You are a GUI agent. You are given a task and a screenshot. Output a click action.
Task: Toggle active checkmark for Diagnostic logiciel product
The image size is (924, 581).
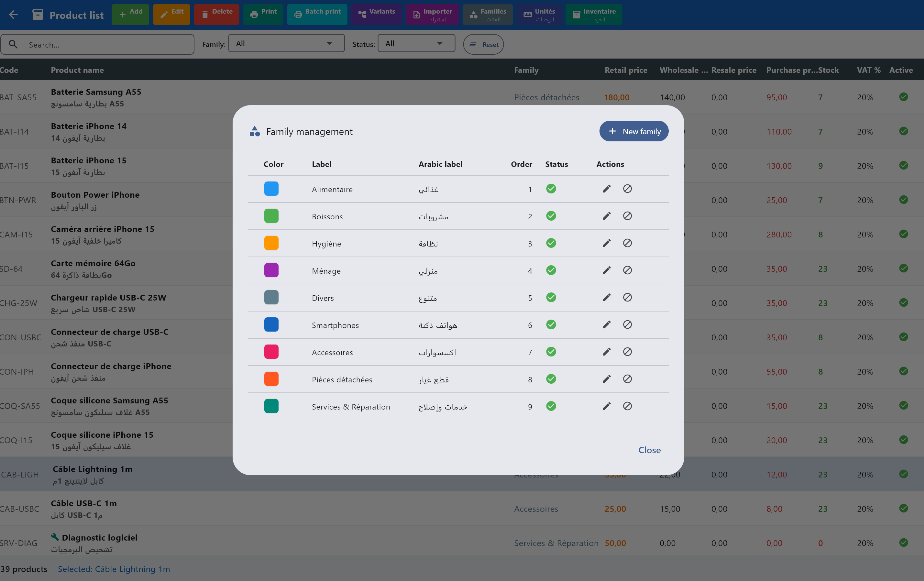903,543
